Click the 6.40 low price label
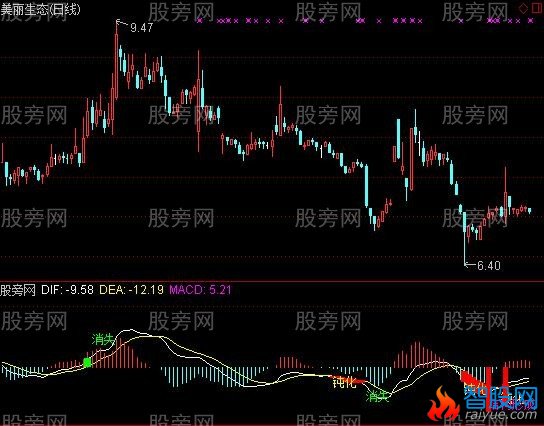Viewport: 544px width, 426px height. (x=489, y=266)
